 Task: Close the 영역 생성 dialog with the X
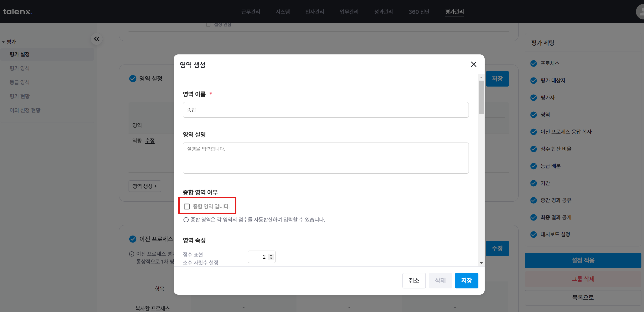(x=473, y=64)
